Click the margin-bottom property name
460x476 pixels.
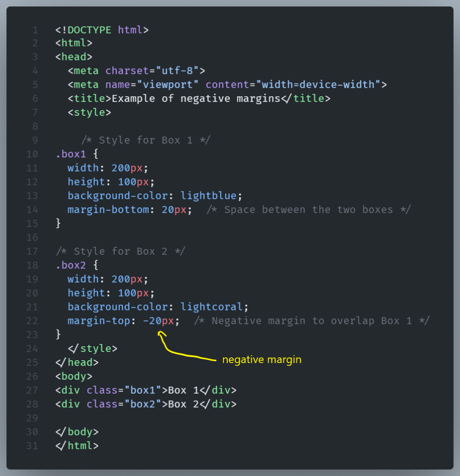[x=108, y=210]
